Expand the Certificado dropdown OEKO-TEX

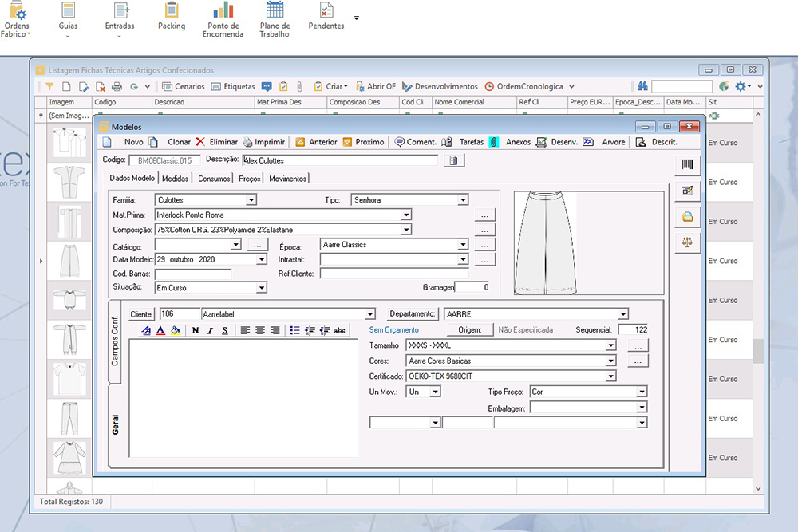click(610, 376)
